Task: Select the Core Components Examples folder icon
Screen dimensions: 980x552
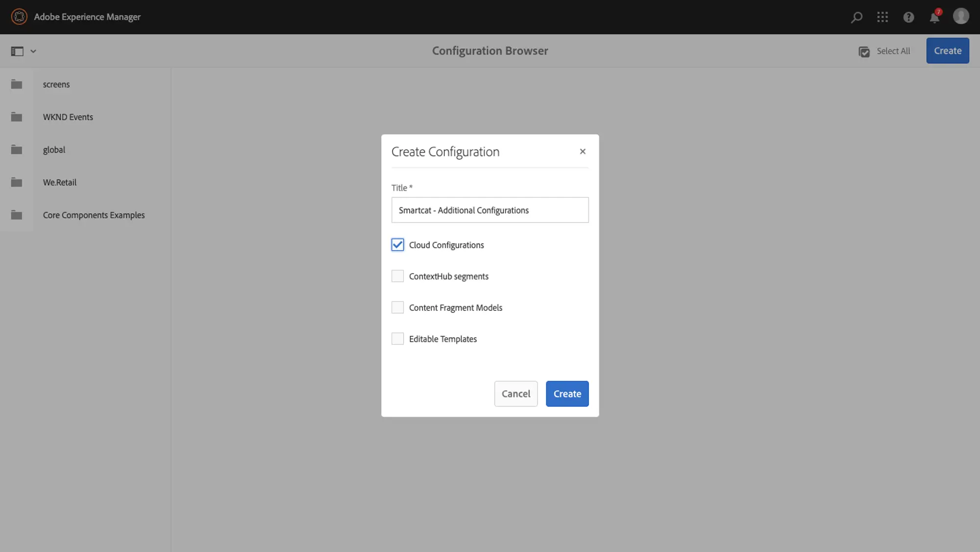Action: click(x=17, y=215)
